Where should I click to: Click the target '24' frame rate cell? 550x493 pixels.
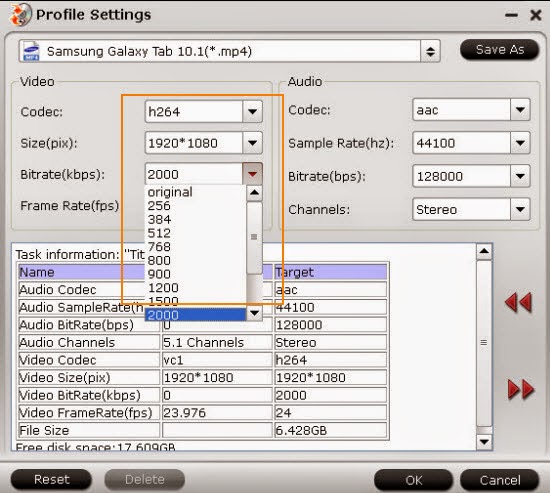(330, 412)
